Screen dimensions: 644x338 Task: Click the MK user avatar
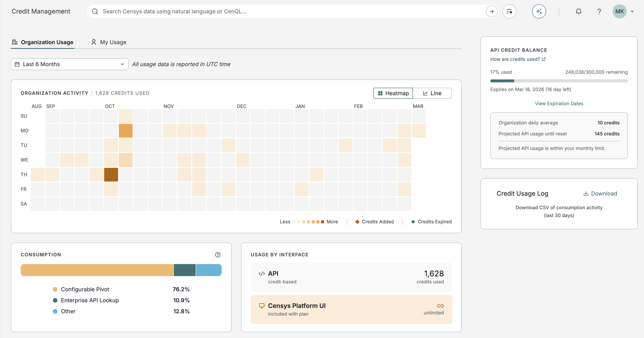pos(619,12)
